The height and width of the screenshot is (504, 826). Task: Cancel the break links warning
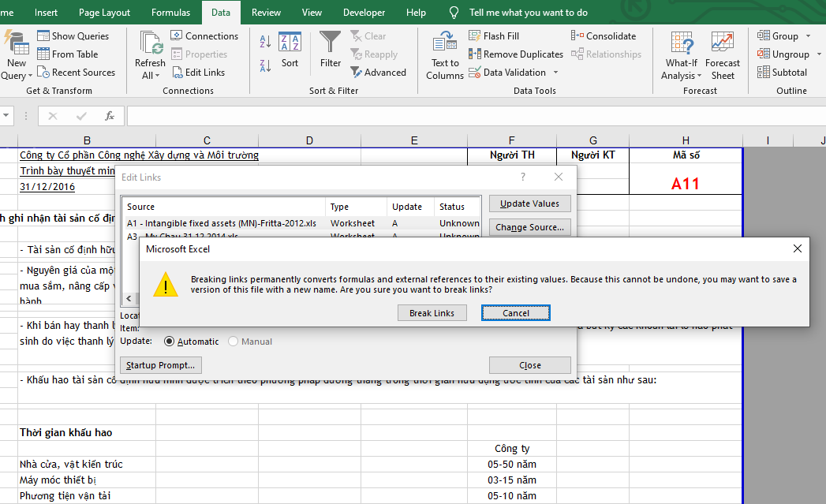click(516, 313)
